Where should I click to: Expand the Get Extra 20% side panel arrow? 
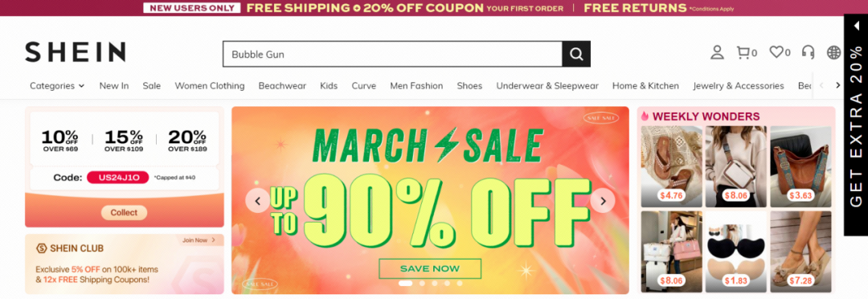pyautogui.click(x=856, y=26)
